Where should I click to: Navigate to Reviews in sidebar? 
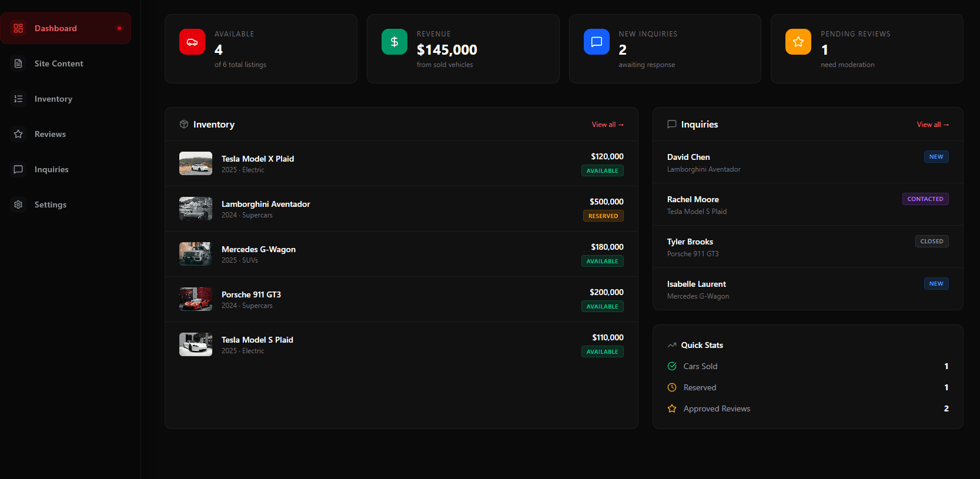pyautogui.click(x=65, y=134)
